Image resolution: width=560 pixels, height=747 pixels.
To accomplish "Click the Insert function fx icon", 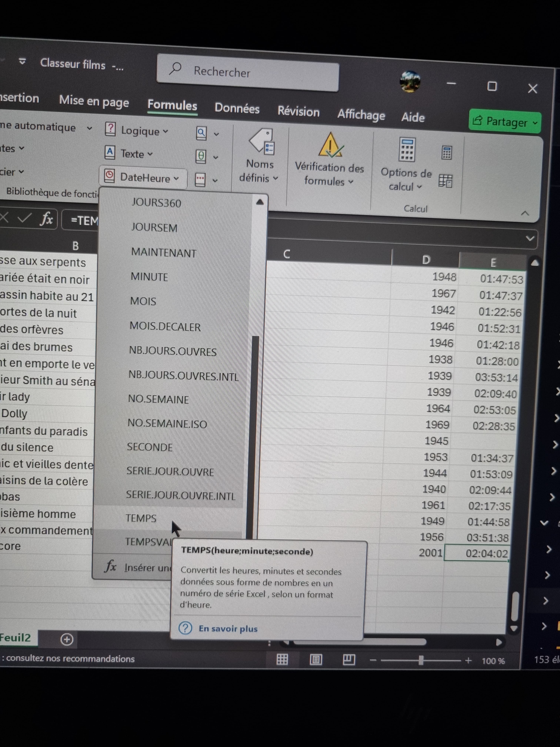I will pyautogui.click(x=46, y=219).
